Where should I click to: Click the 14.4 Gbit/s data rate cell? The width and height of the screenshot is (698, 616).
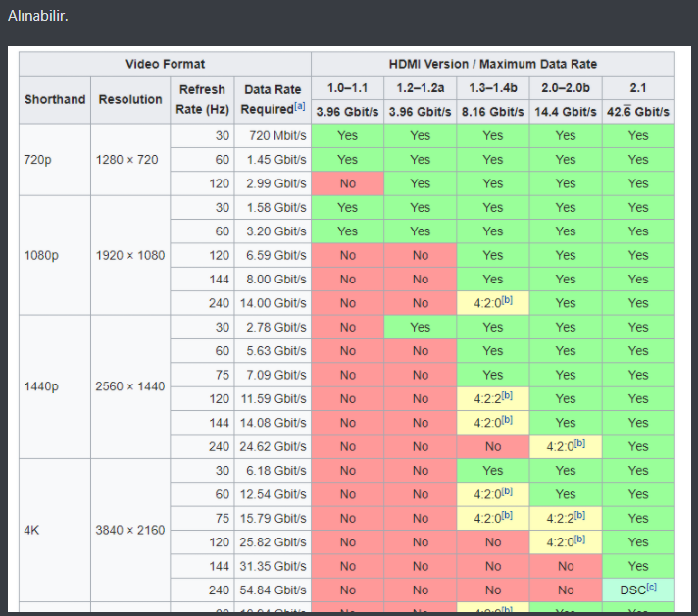click(x=566, y=112)
